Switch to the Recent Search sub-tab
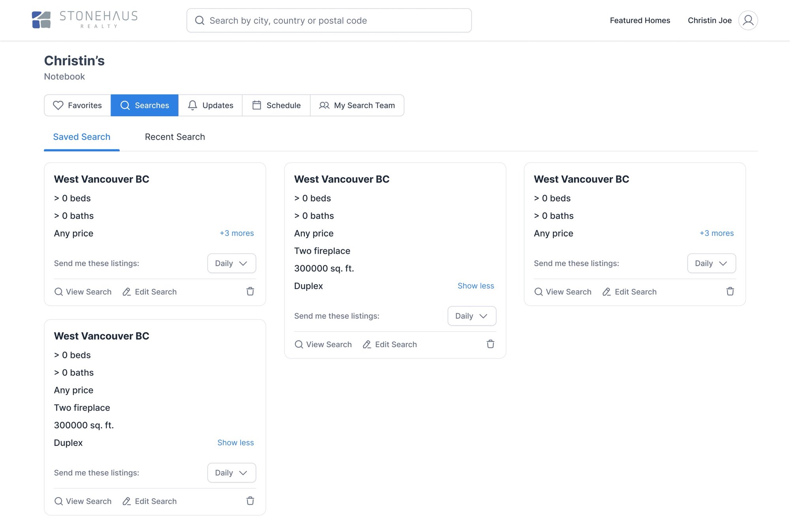Screen dimensions: 790x532 pos(175,137)
